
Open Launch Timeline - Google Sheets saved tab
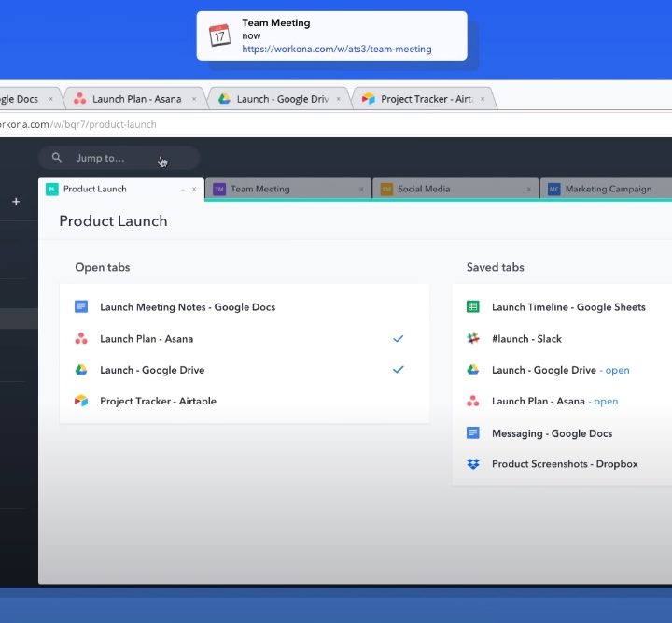point(568,307)
